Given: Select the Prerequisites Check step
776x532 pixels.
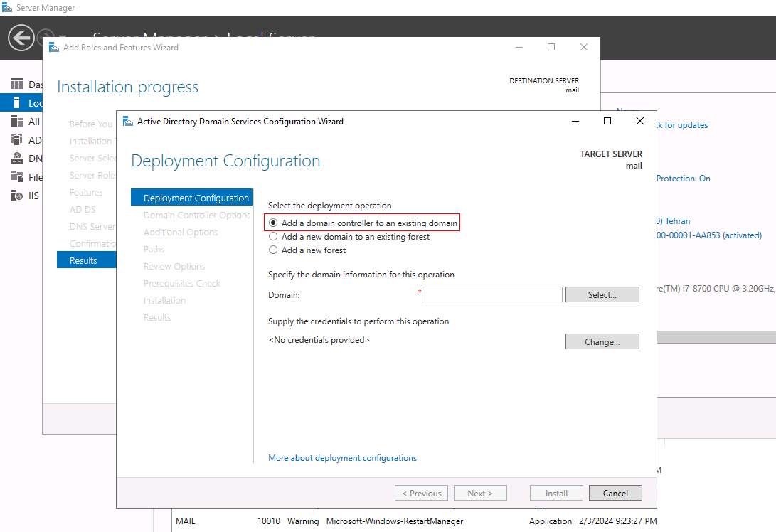Looking at the screenshot, I should click(x=181, y=283).
